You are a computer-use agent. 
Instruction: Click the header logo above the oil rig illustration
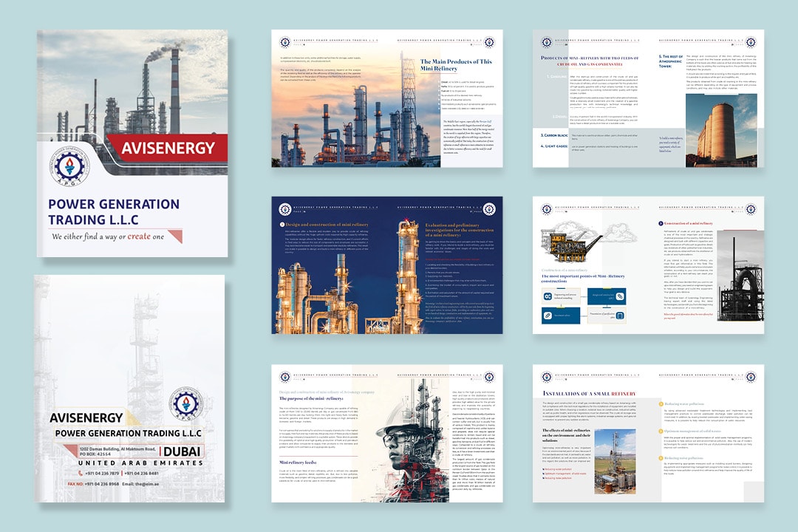pos(547,209)
